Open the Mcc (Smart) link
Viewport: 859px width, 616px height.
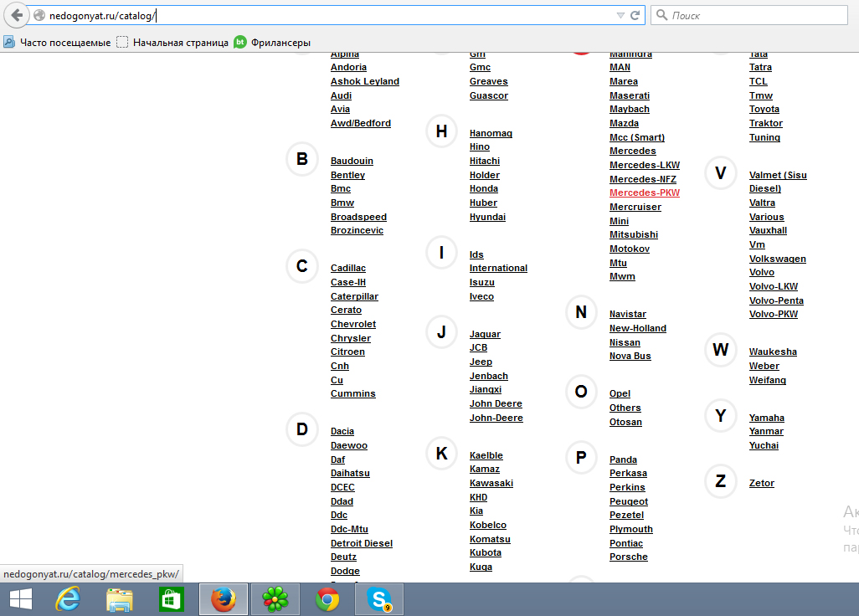click(x=637, y=137)
